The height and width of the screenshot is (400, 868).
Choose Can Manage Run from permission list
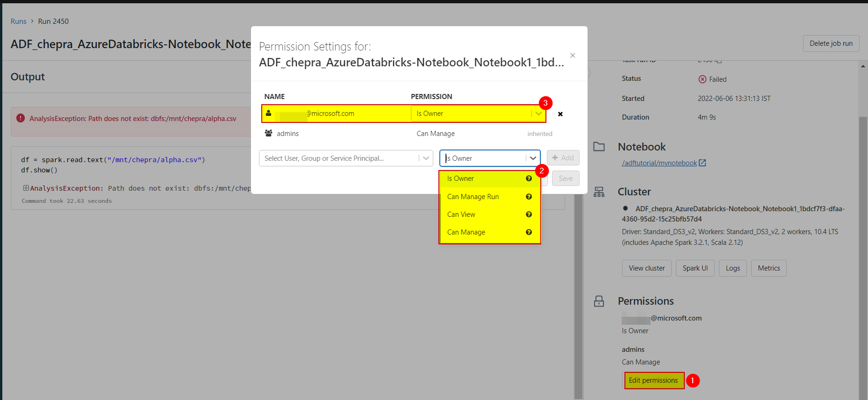pyautogui.click(x=489, y=197)
